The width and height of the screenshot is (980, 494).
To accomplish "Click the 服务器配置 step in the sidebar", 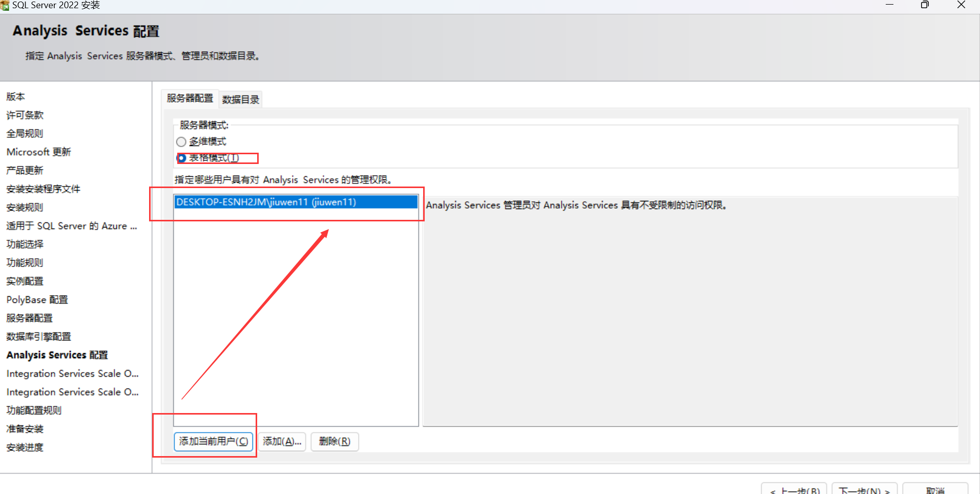I will click(x=29, y=318).
